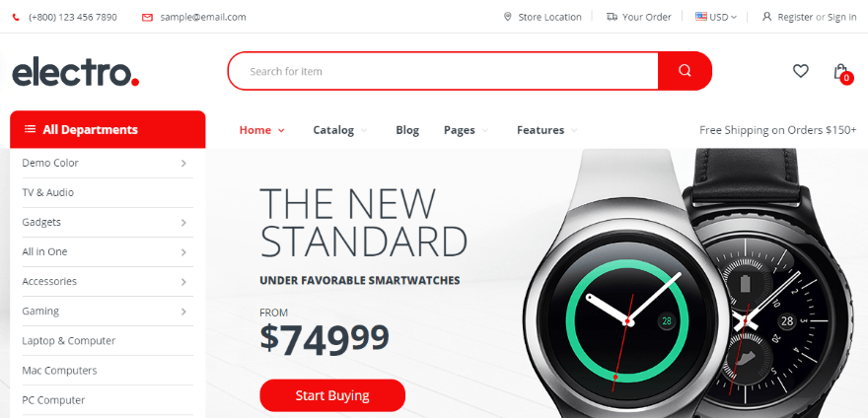This screenshot has height=418, width=868.
Task: Click the Store Location pin icon
Action: (x=508, y=17)
